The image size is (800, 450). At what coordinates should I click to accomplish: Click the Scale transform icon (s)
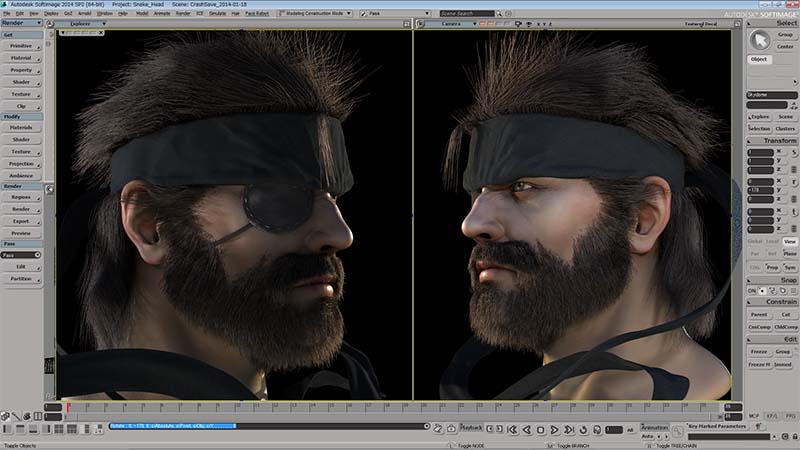(x=794, y=152)
